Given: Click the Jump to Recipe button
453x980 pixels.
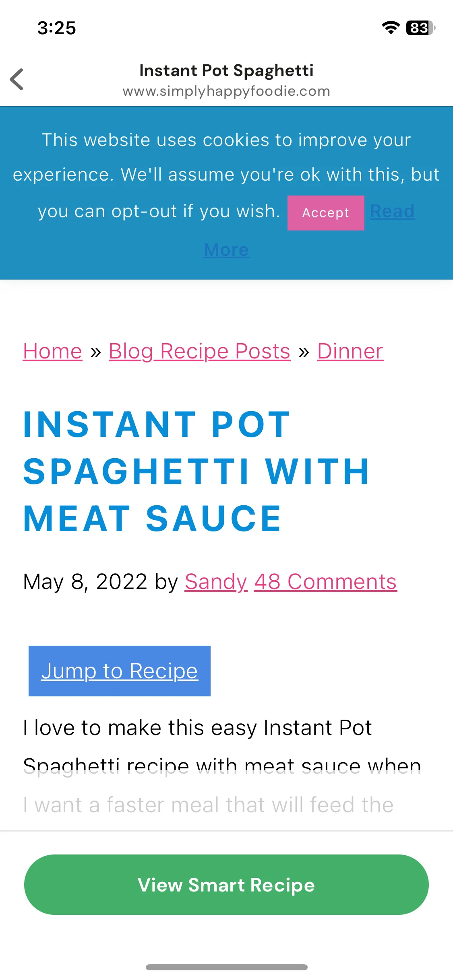Looking at the screenshot, I should click(x=120, y=671).
